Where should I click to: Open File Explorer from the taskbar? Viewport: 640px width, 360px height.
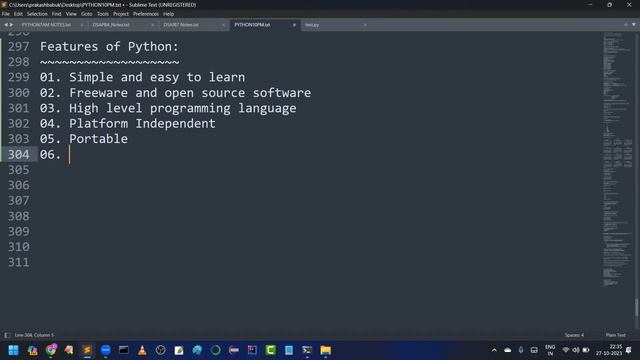(x=325, y=350)
